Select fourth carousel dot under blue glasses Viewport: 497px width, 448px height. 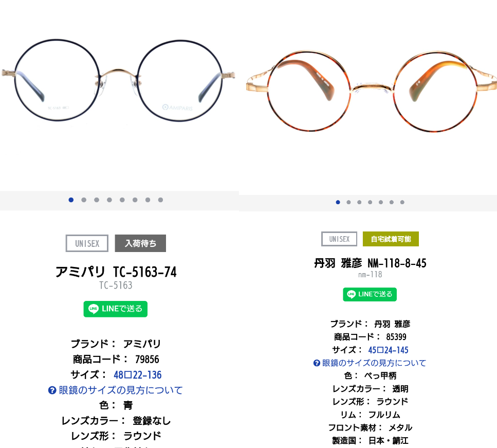[x=109, y=200]
